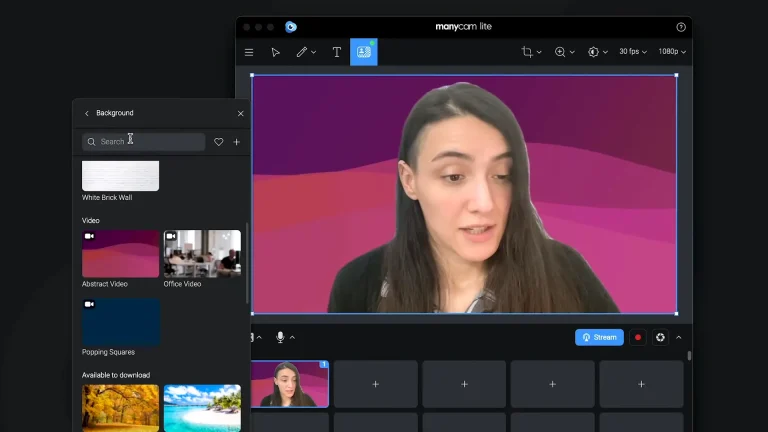Click the color adjustment icon
Image resolution: width=768 pixels, height=432 pixels.
tap(593, 51)
